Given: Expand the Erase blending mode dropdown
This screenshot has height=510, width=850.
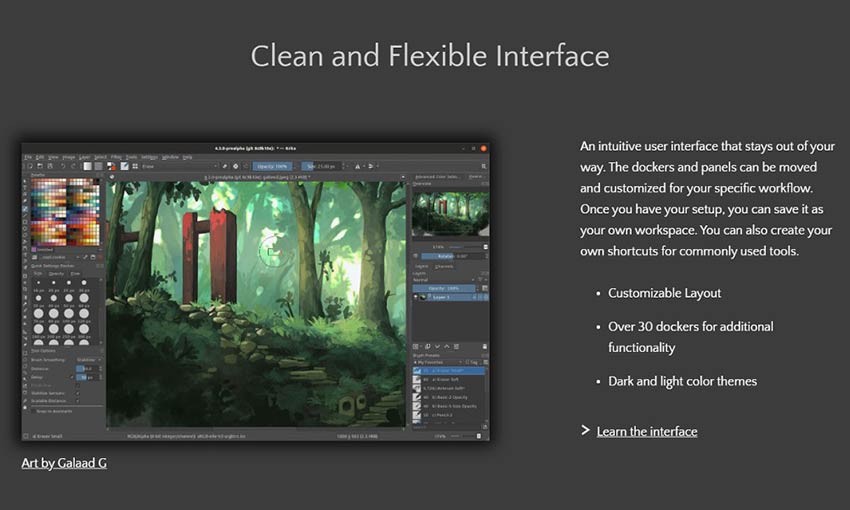Looking at the screenshot, I should pos(179,166).
